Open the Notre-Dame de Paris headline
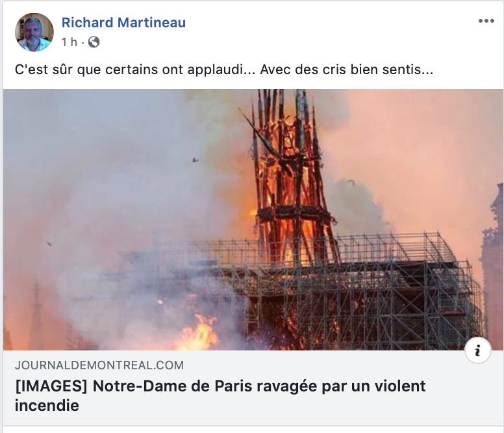Viewport: 504px width, 433px height. click(220, 396)
